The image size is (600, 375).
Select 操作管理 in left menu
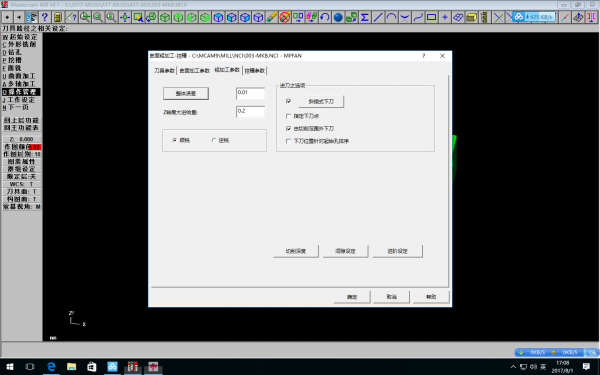21,92
